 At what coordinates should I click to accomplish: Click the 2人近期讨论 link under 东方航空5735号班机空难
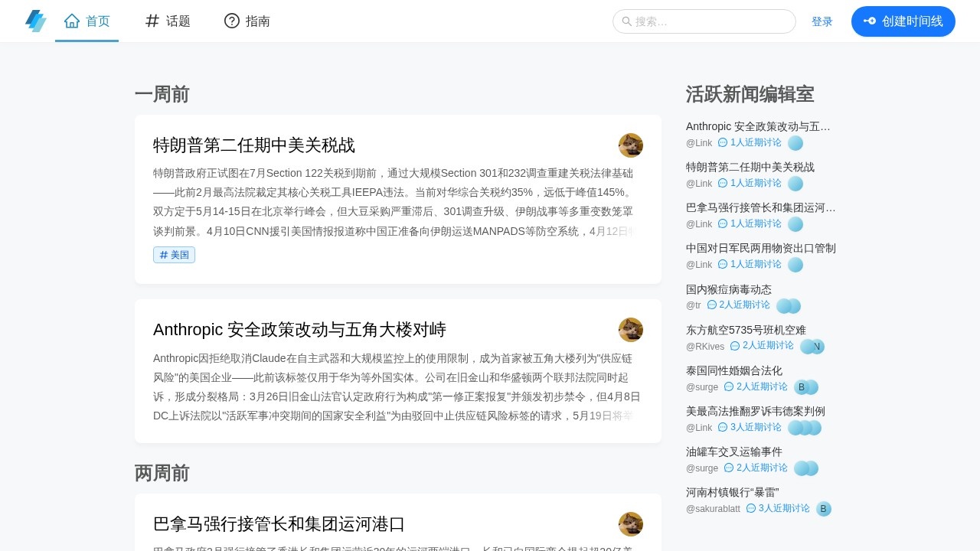767,346
